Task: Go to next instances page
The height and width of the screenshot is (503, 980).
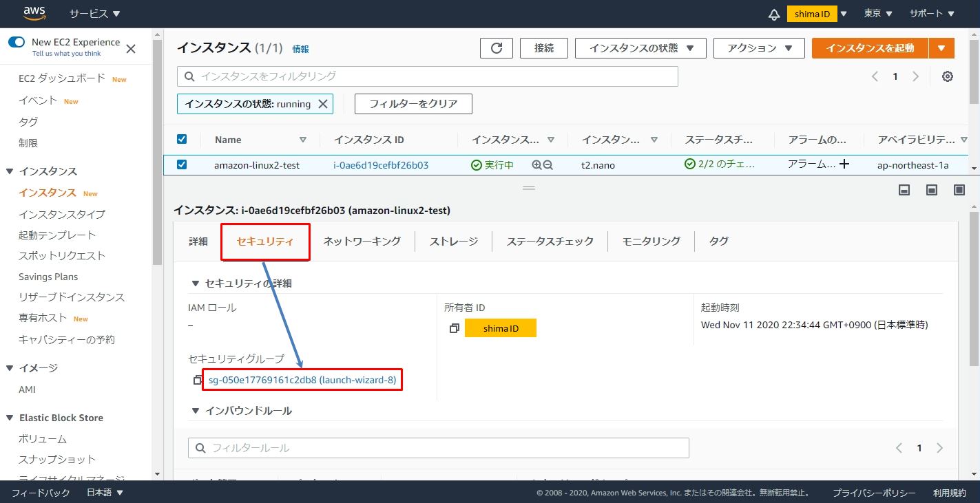Action: tap(915, 76)
